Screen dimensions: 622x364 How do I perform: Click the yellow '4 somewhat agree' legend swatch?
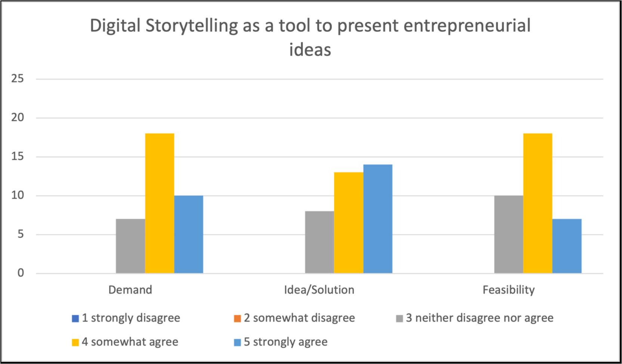[76, 342]
